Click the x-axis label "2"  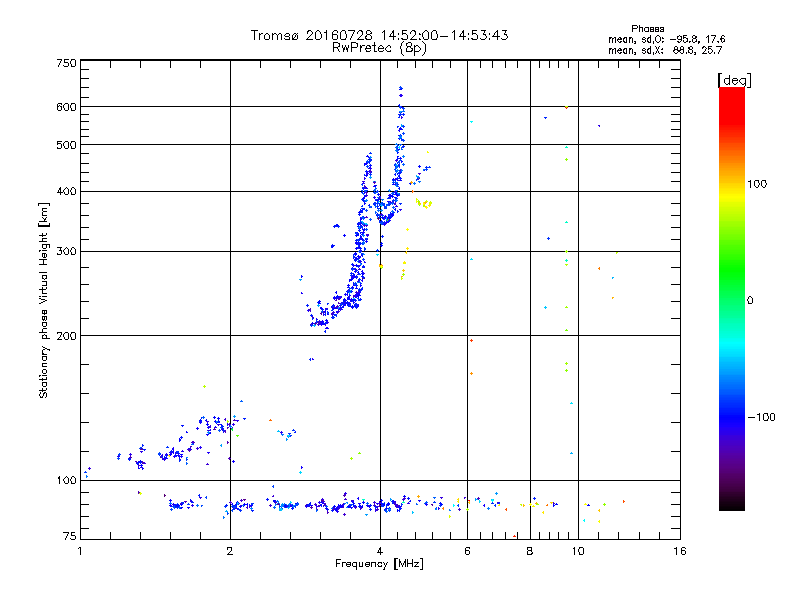click(230, 551)
